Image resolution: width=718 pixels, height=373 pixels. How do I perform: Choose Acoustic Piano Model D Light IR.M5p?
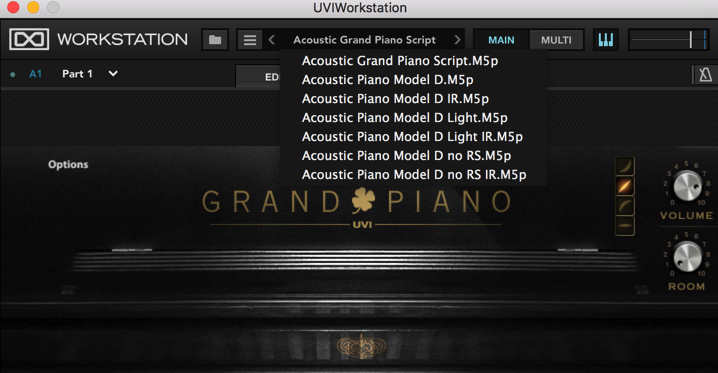point(412,136)
